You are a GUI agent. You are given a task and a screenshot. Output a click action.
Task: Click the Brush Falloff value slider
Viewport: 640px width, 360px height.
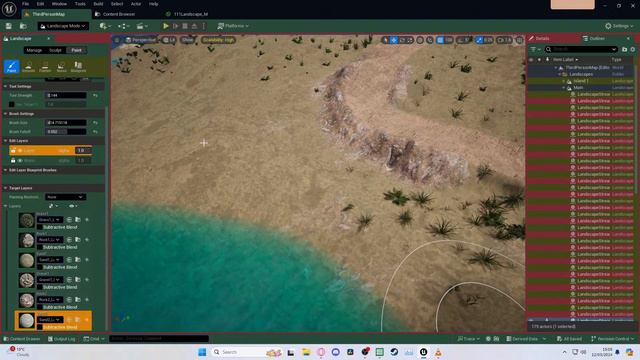(66, 131)
